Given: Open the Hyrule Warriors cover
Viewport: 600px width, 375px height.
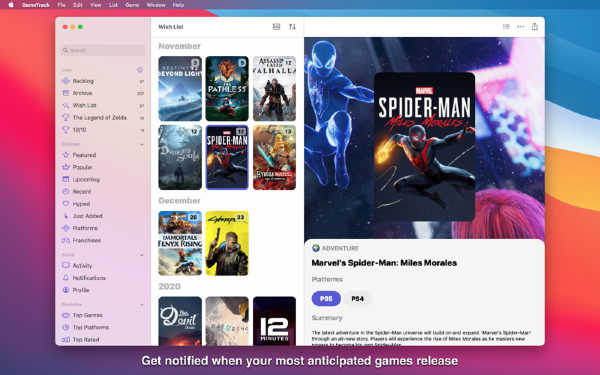Looking at the screenshot, I should [274, 157].
